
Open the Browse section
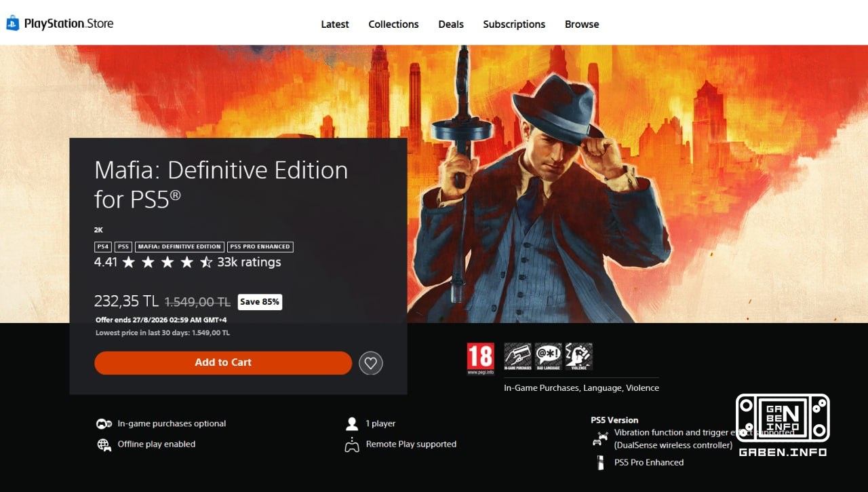point(582,24)
